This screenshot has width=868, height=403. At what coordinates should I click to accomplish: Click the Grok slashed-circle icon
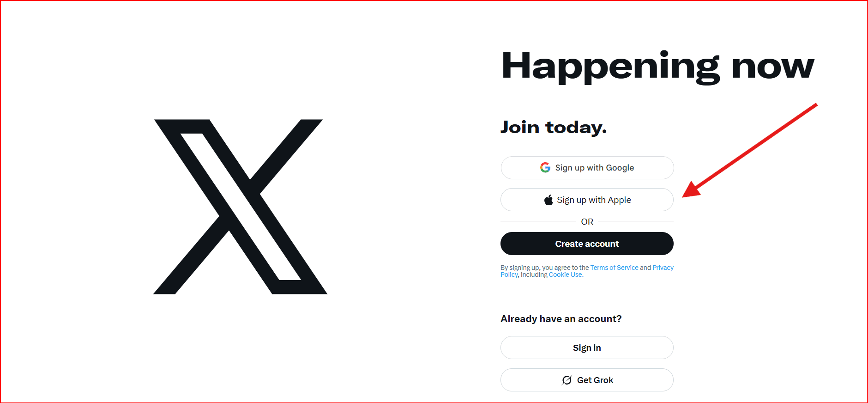(567, 380)
